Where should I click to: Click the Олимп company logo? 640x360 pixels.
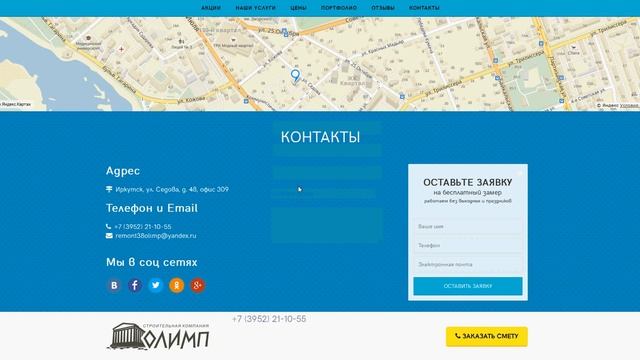pos(158,336)
